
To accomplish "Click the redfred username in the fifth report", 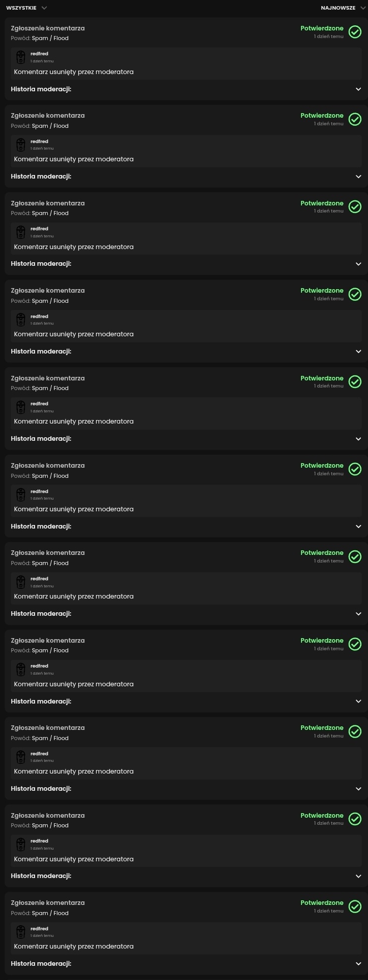I will pos(40,404).
